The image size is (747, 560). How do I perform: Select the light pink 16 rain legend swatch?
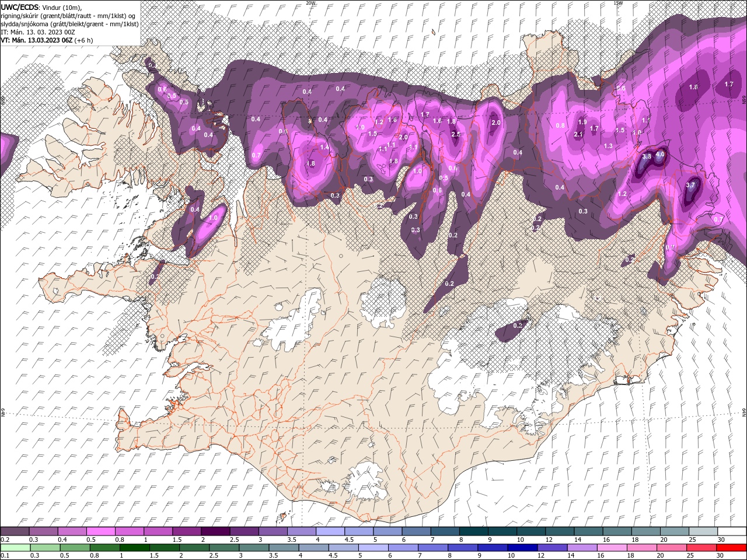tap(613, 548)
